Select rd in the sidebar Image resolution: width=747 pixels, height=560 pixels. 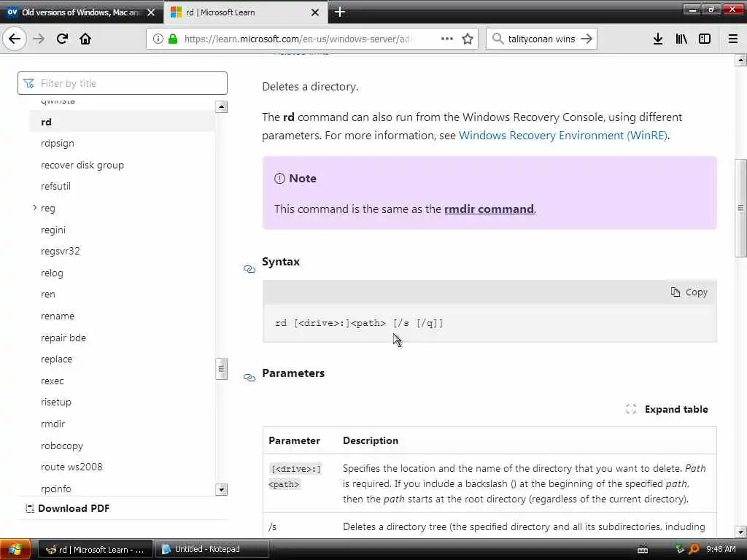122,122
